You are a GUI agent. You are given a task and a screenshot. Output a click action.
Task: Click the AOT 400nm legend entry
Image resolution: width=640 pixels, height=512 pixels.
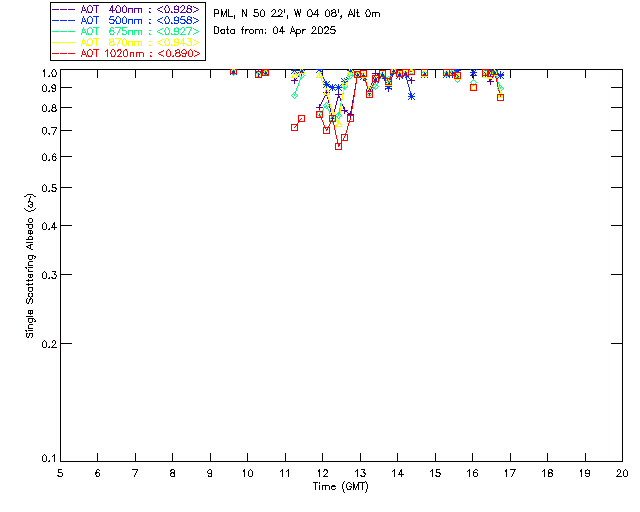126,9
